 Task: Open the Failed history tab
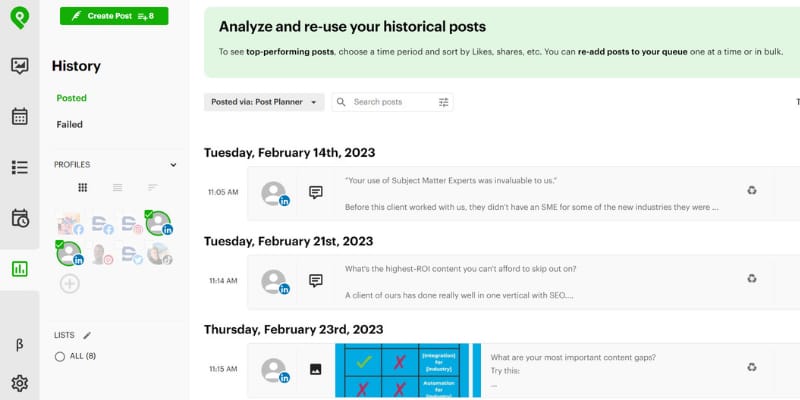[69, 124]
